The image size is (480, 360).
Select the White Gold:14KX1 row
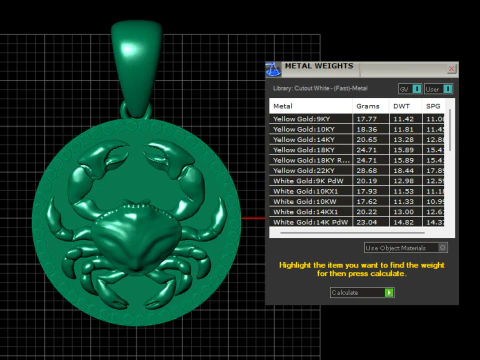357,212
